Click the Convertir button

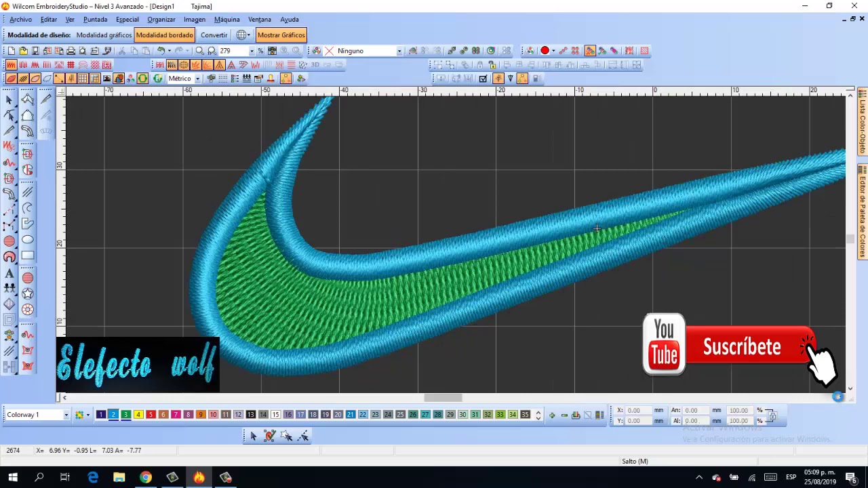coord(214,35)
